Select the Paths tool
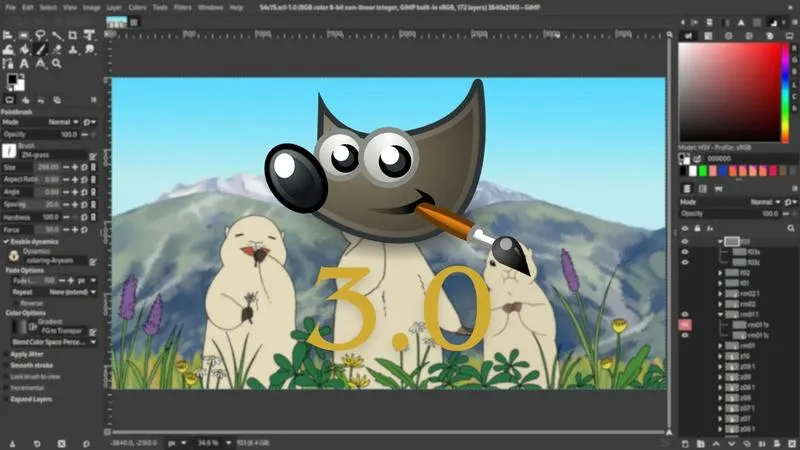 coord(8,64)
